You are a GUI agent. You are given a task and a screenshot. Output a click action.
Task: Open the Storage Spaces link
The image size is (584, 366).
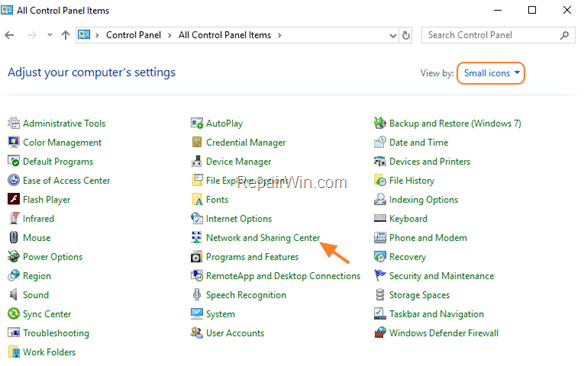tap(419, 295)
